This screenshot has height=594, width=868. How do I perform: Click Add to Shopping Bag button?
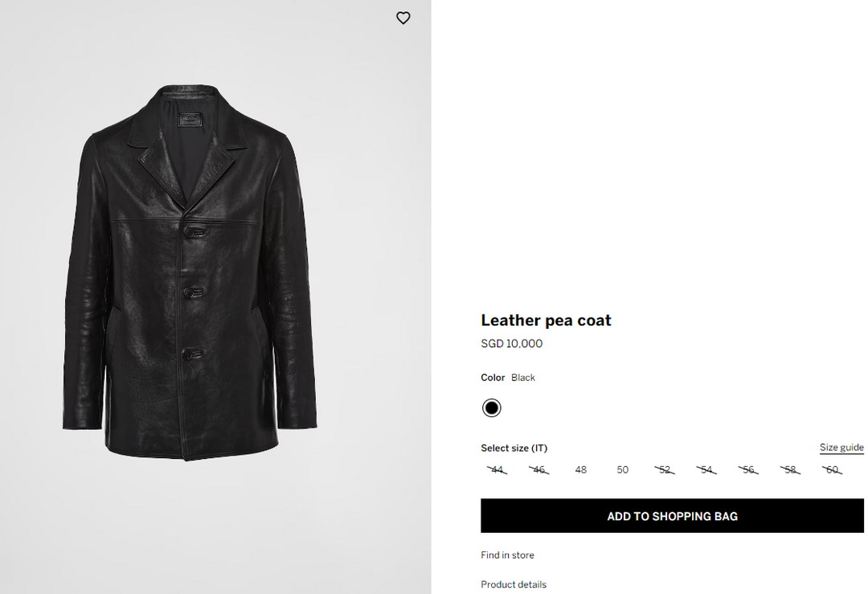pos(672,516)
